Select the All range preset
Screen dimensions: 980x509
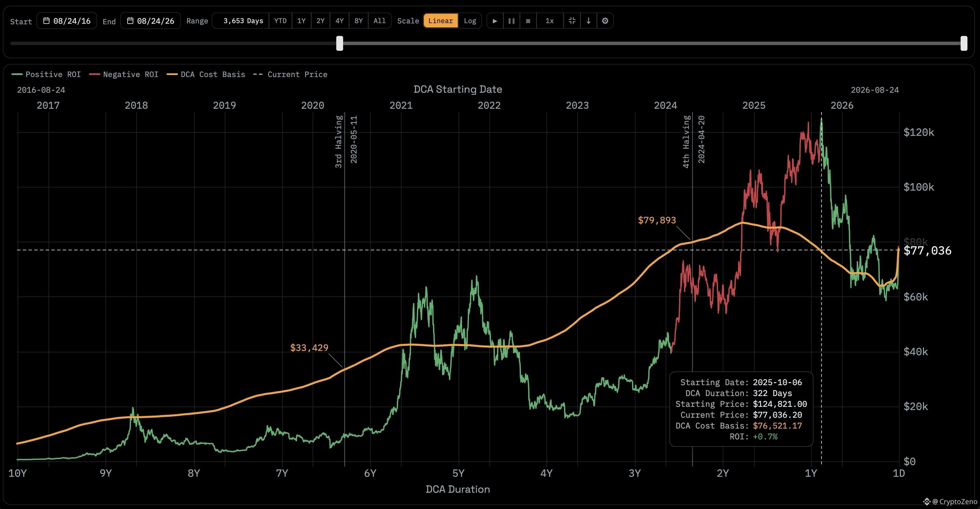coord(380,21)
